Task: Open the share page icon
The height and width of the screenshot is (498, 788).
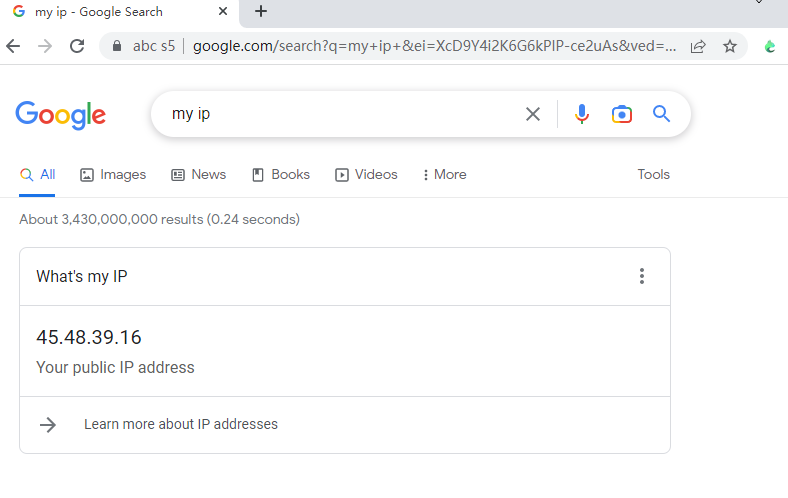Action: 698,46
